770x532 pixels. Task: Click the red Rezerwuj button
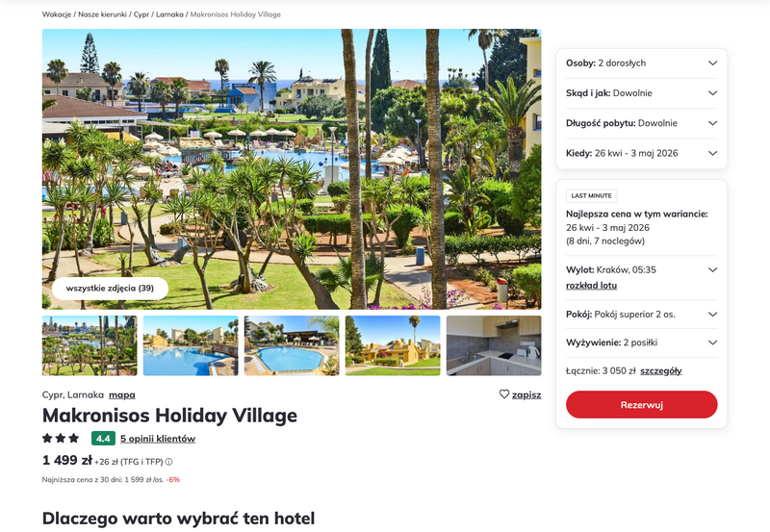[641, 405]
